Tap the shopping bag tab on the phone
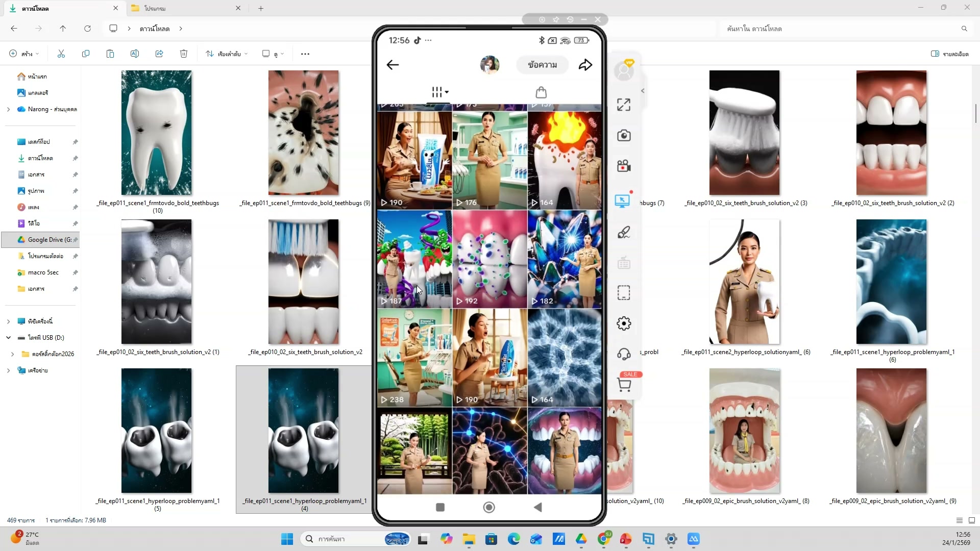The image size is (980, 551). click(541, 92)
